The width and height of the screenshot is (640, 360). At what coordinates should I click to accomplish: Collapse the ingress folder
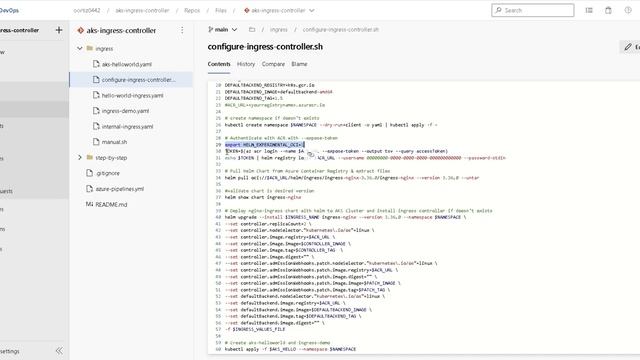tap(80, 48)
